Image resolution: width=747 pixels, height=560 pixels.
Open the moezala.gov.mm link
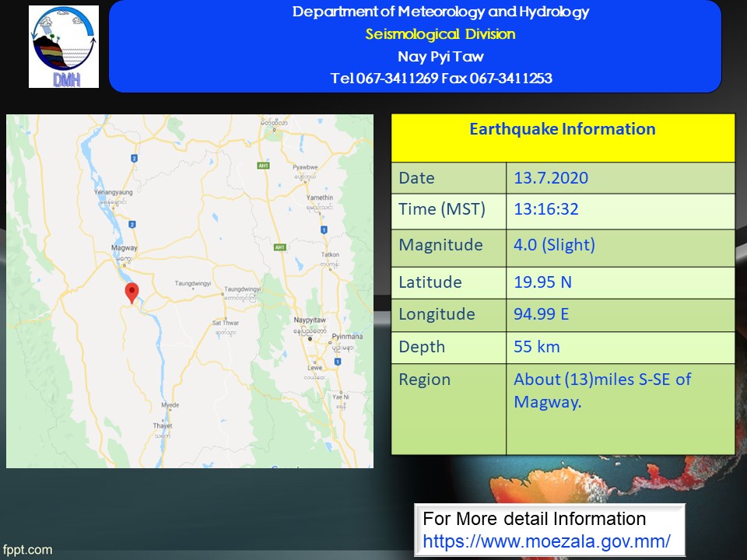[x=546, y=541]
